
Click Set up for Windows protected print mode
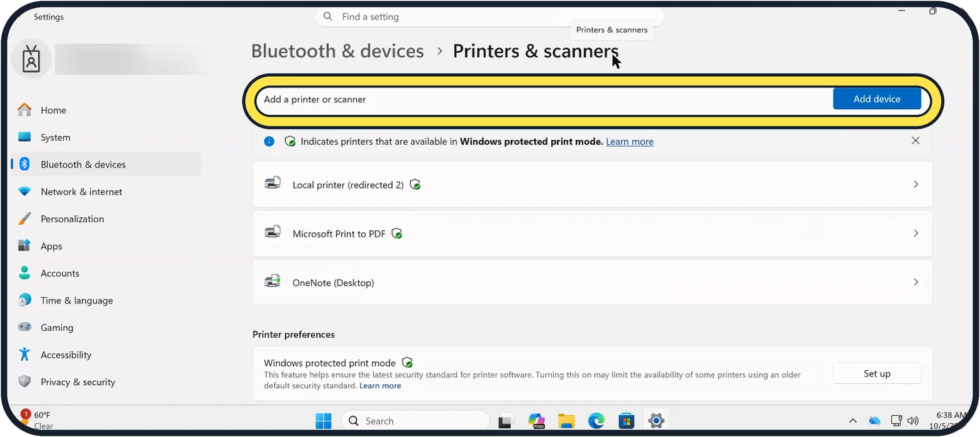click(877, 373)
